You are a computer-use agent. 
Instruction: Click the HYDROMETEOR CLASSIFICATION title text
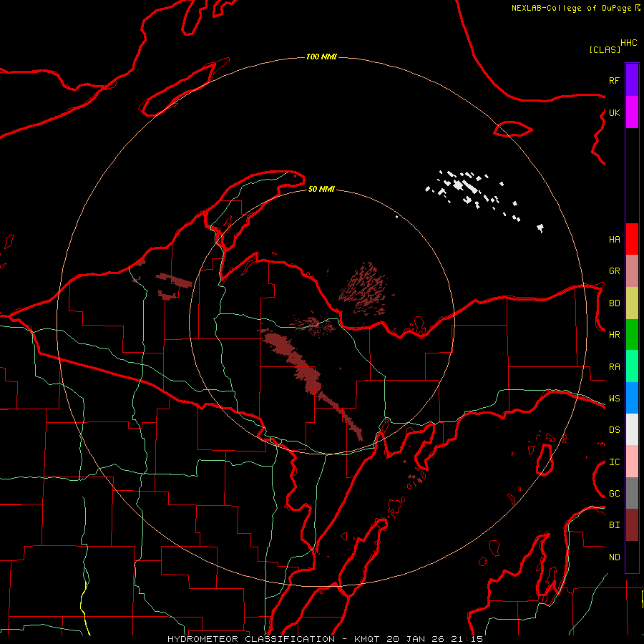click(x=251, y=639)
